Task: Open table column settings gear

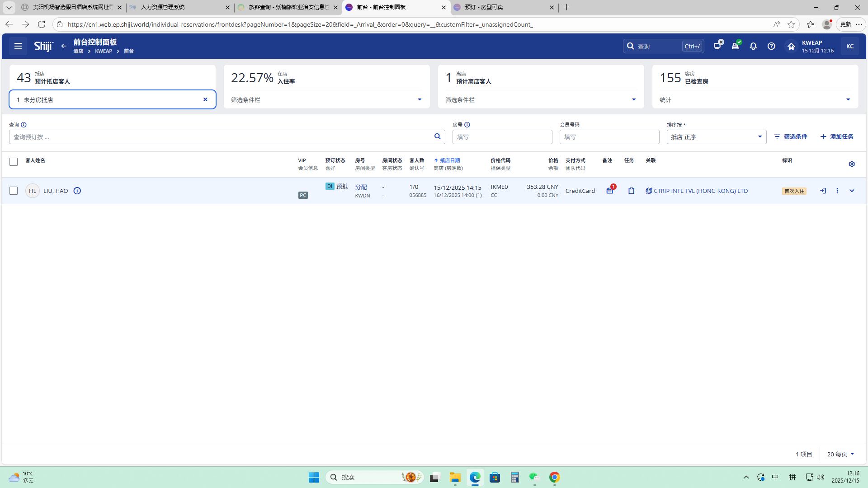Action: point(852,164)
